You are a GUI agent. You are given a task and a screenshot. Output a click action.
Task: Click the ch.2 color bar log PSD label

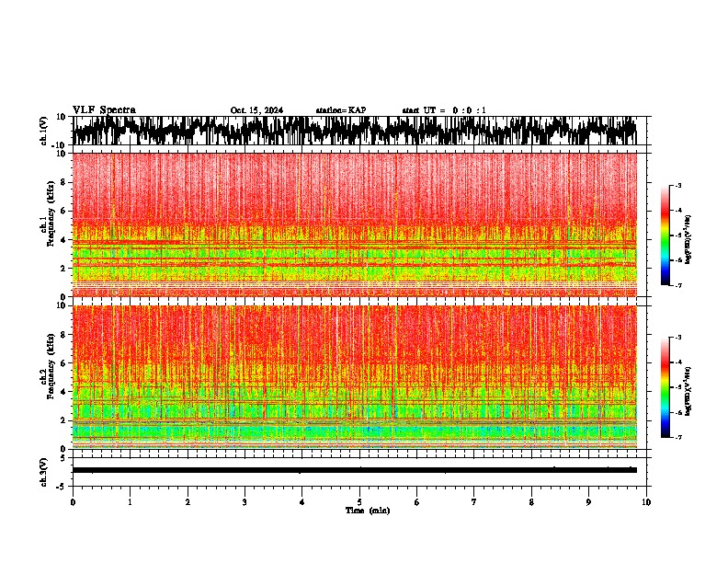[688, 391]
